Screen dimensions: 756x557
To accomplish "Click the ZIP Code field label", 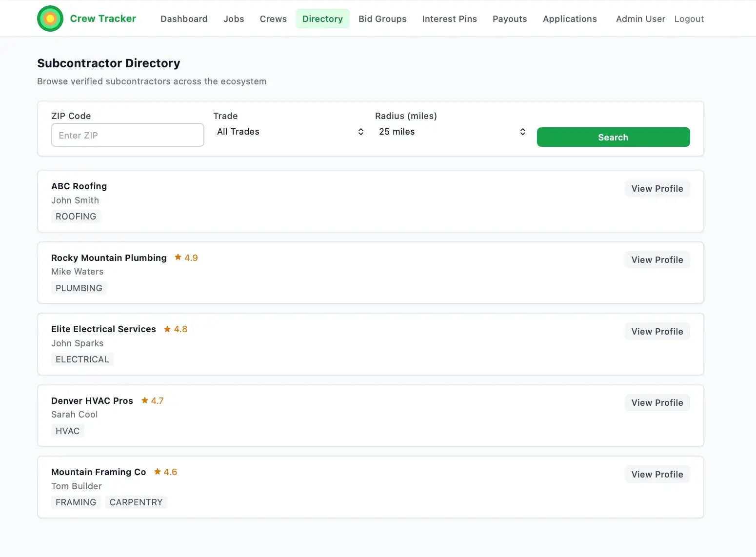I will point(71,116).
